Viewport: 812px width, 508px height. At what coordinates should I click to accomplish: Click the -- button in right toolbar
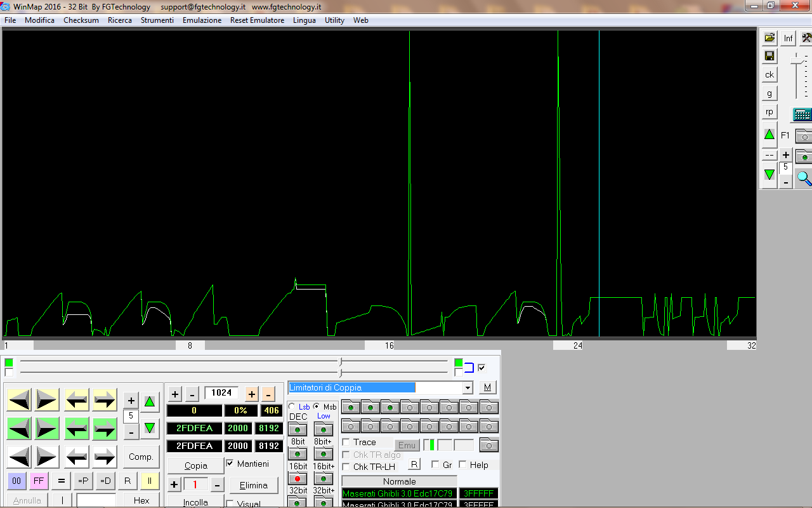click(769, 155)
